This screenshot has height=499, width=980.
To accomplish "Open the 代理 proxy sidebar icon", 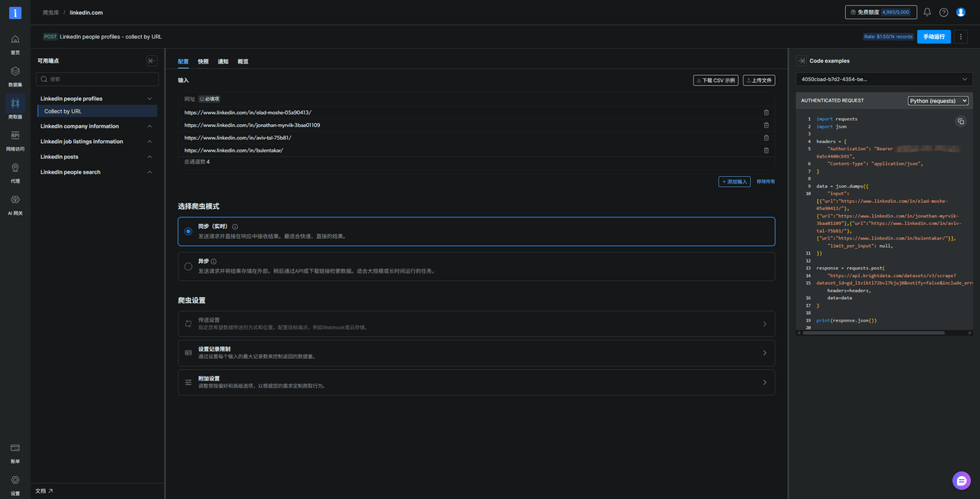I will pos(15,168).
